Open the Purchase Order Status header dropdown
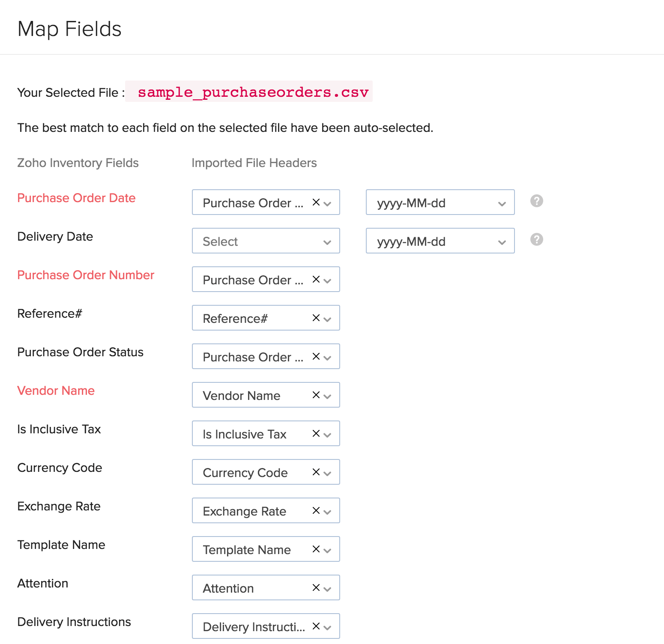664x644 pixels. coord(327,356)
